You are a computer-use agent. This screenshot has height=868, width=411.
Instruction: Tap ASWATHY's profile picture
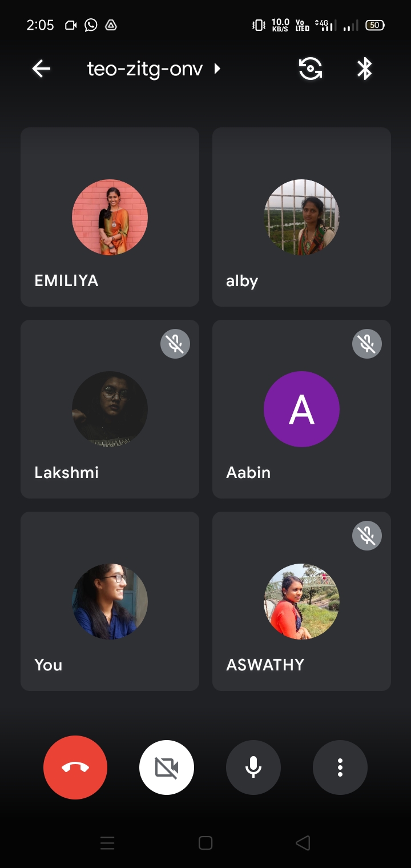tap(301, 601)
